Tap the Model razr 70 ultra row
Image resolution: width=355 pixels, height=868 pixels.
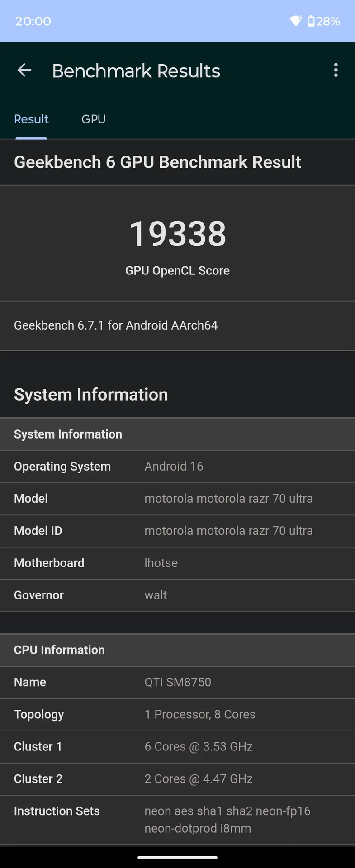tap(177, 499)
